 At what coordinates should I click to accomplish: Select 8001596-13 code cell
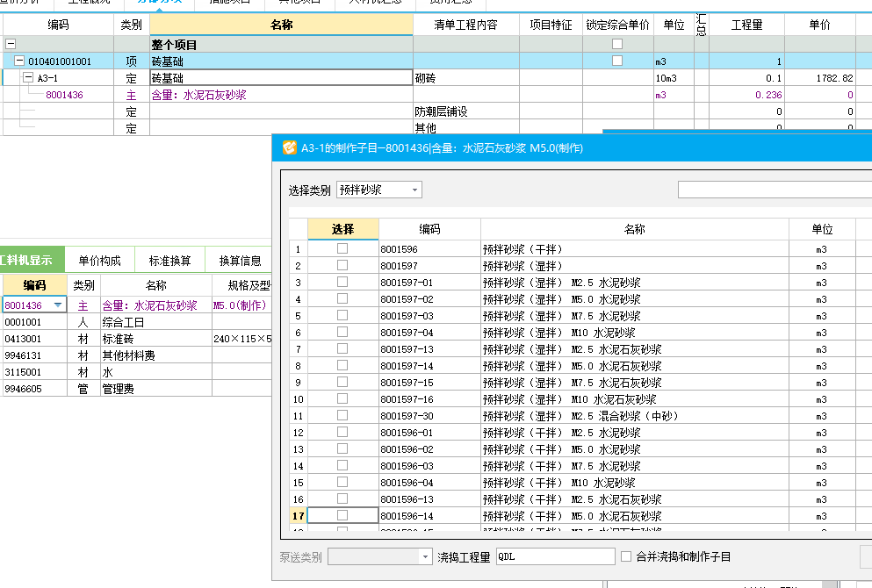429,499
